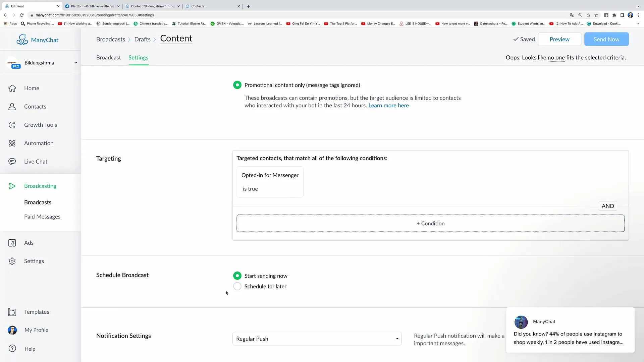This screenshot has height=362, width=644.
Task: Click Bildungsfirma account expander
Action: click(x=75, y=62)
